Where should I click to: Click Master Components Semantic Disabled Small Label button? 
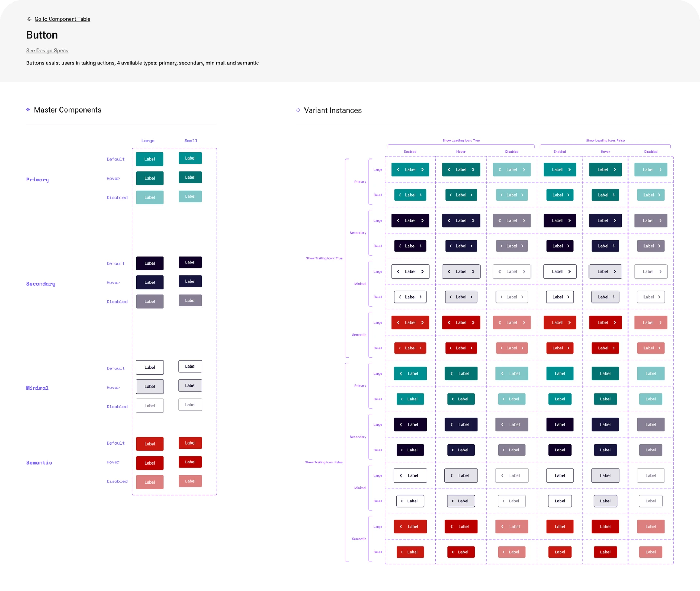coord(190,481)
